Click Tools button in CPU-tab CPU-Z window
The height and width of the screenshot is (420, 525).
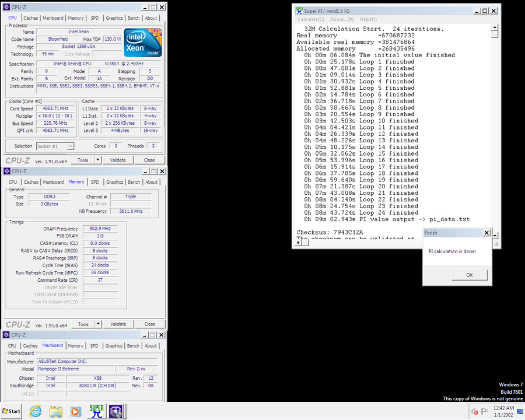[83, 160]
